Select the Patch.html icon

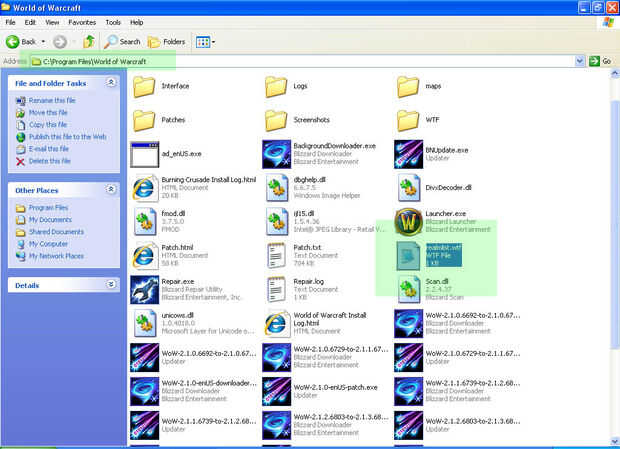[x=144, y=256]
